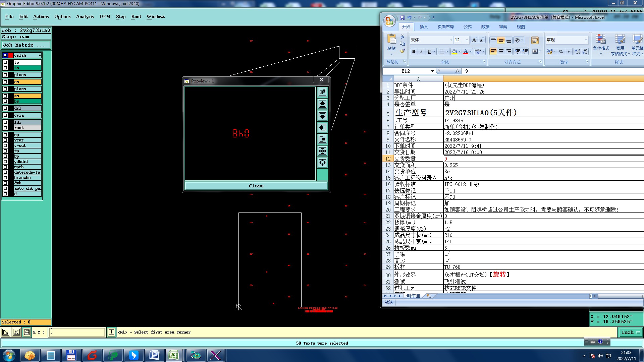The height and width of the screenshot is (362, 644).
Task: Click the pan up icon in Popview
Action: pyautogui.click(x=322, y=104)
